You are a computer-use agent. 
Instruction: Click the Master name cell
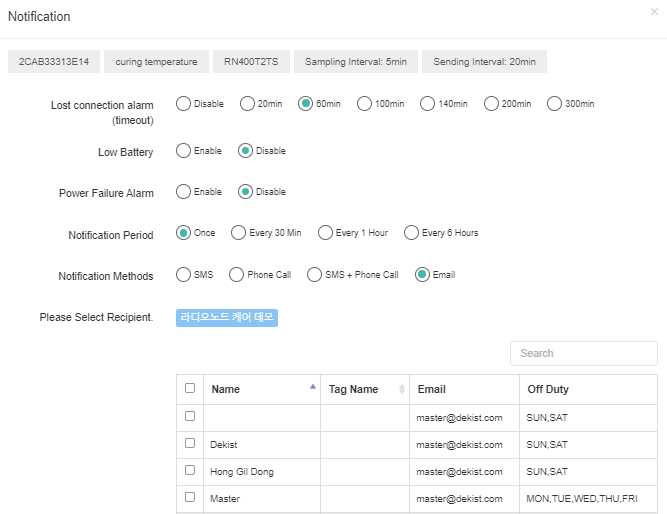(262, 499)
